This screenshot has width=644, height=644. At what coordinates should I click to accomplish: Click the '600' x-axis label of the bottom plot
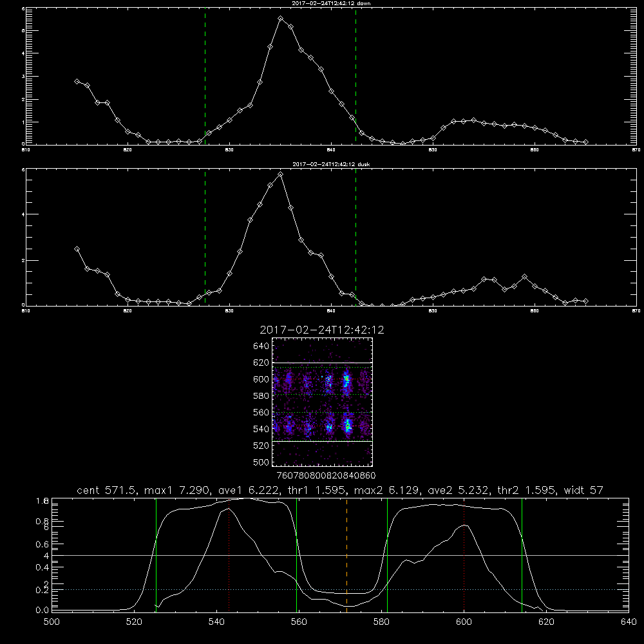(464, 622)
